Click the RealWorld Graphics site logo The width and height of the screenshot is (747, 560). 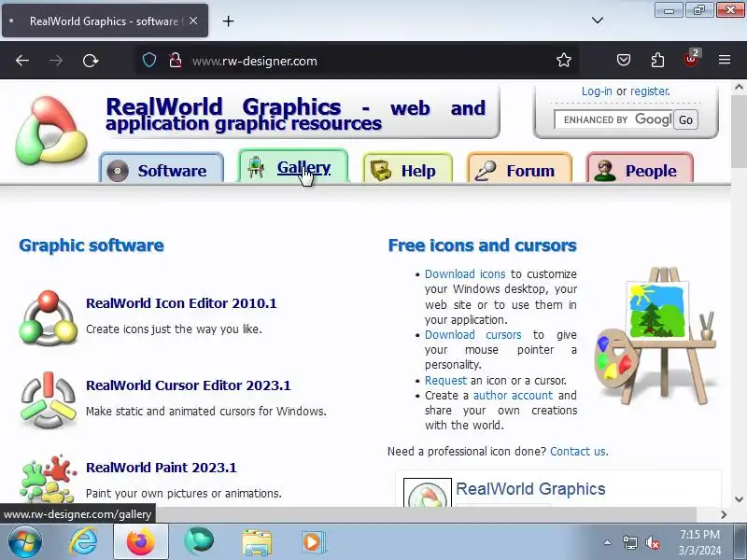click(x=51, y=131)
